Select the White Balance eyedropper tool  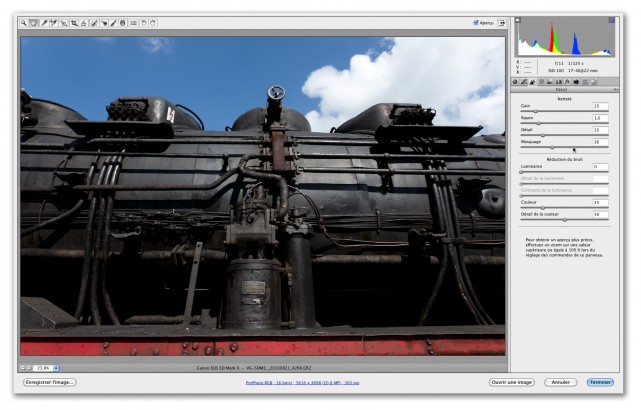coord(44,23)
